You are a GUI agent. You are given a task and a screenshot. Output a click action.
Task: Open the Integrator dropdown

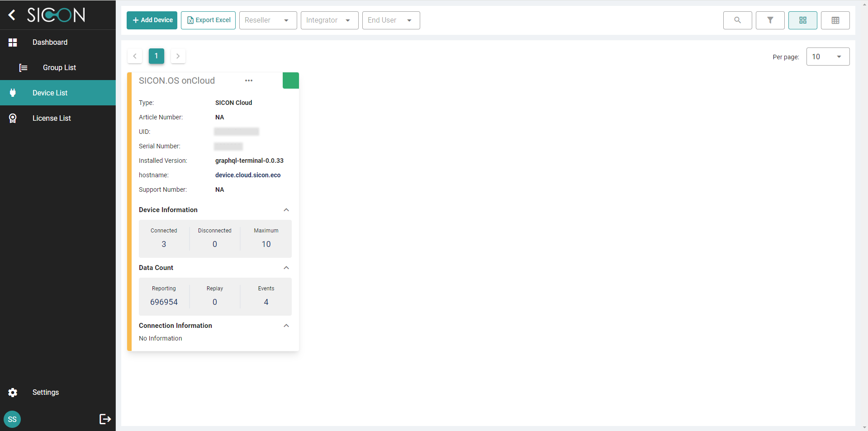click(x=329, y=20)
